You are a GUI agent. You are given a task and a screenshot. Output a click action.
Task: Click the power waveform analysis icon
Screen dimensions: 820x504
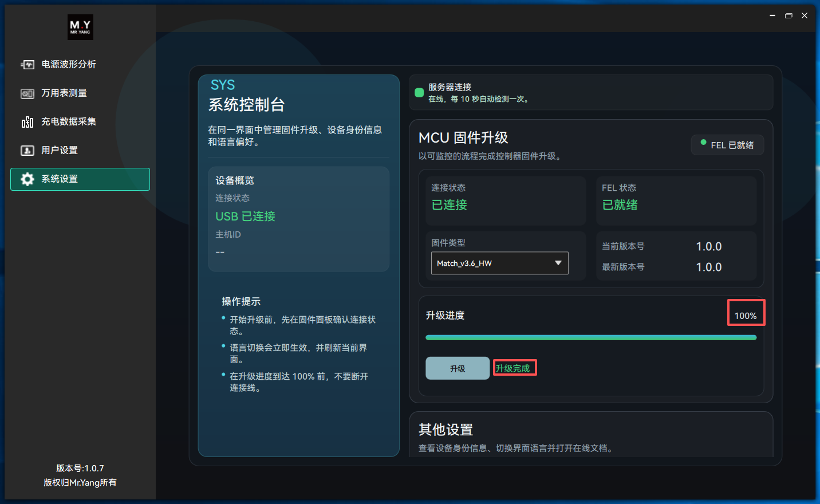pos(27,65)
